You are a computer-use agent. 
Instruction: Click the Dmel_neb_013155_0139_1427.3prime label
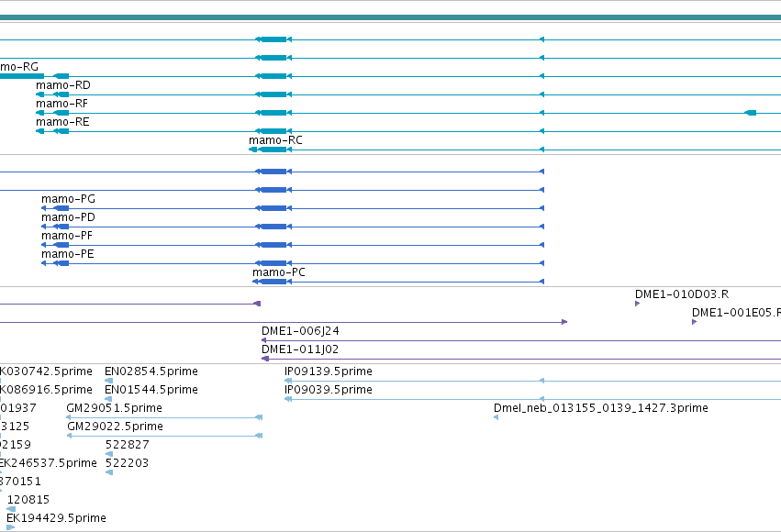tap(601, 408)
